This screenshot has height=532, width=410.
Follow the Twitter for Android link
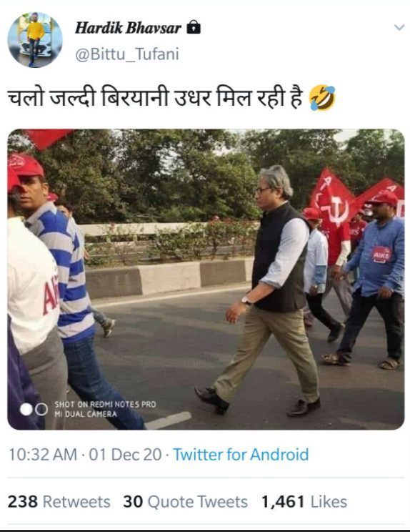tap(241, 455)
